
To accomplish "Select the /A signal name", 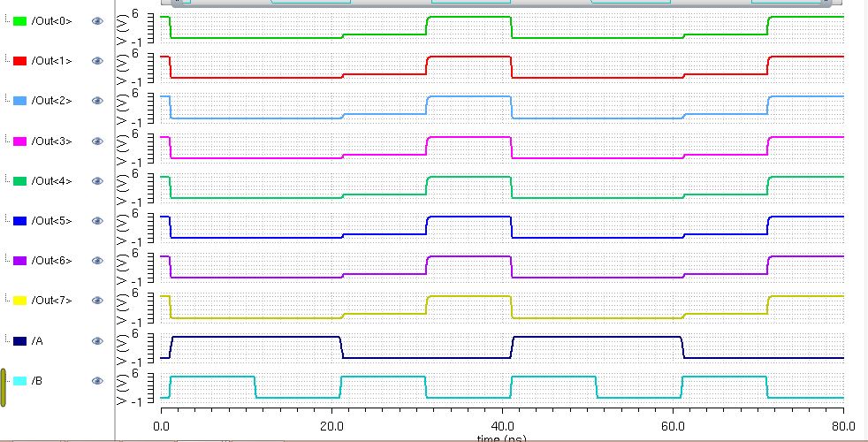I will coord(37,341).
